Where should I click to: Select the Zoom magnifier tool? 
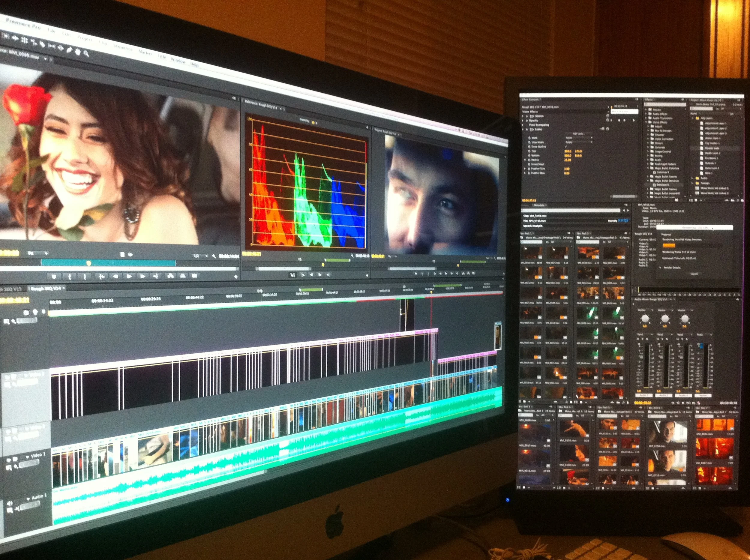(x=86, y=54)
